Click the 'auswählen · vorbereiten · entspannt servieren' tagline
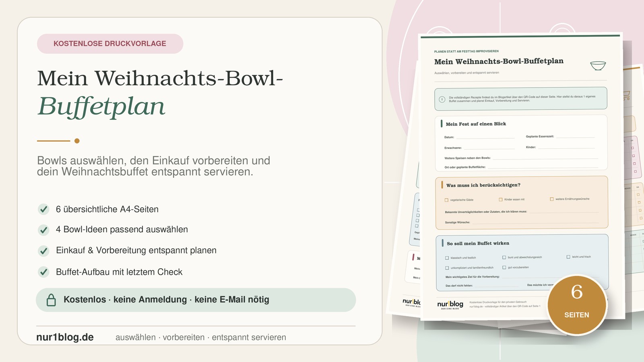The image size is (644, 362). (x=201, y=337)
